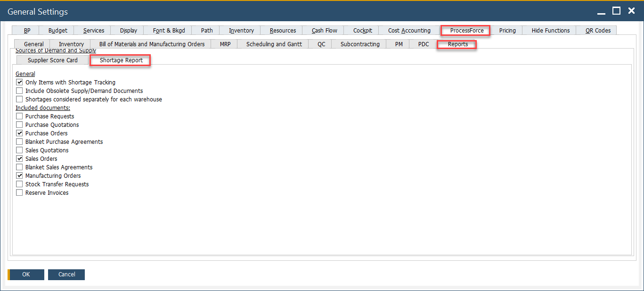Screen dimensions: 644x291
Task: Select the ProcessForce top tab
Action: coord(466,31)
